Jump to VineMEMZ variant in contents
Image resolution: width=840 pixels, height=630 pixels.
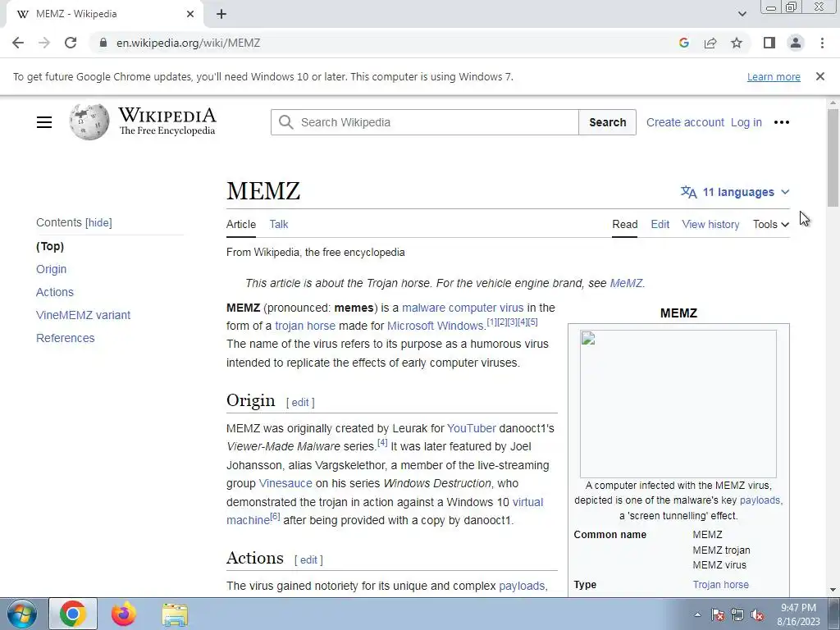click(83, 315)
